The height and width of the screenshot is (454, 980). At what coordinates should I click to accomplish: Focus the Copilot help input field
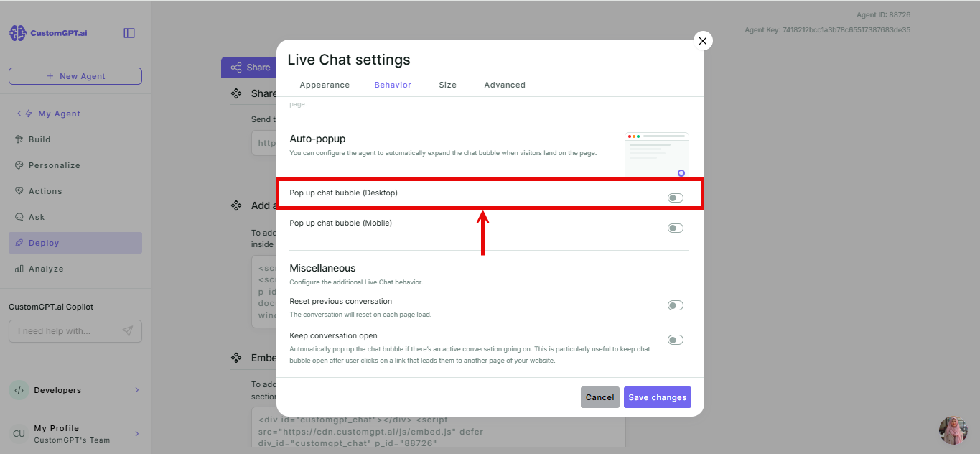tap(65, 331)
